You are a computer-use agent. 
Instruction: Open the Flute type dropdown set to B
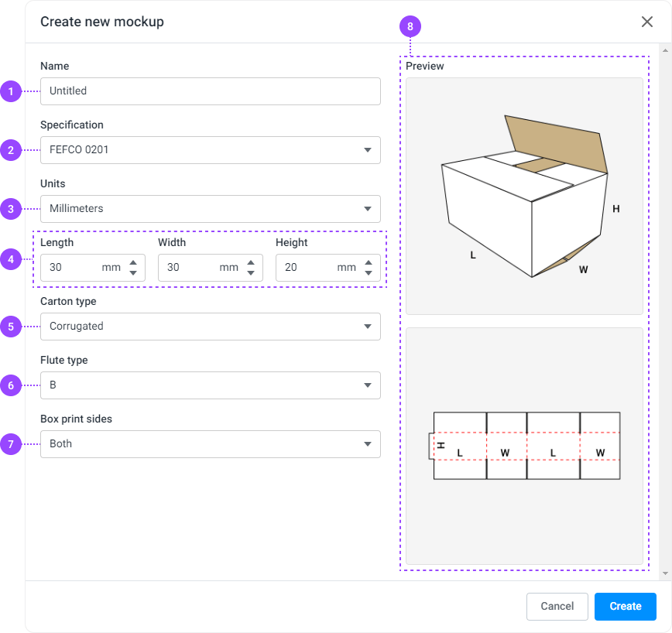click(210, 385)
